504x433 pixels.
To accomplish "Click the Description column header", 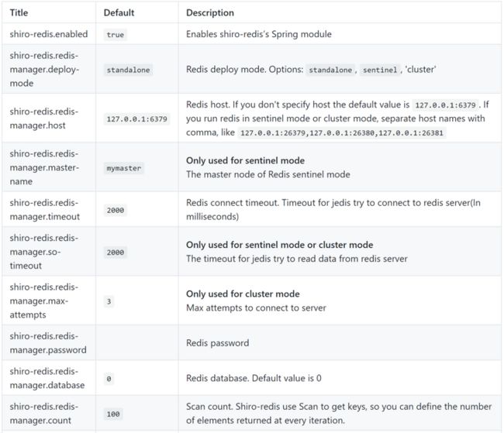I will [210, 13].
